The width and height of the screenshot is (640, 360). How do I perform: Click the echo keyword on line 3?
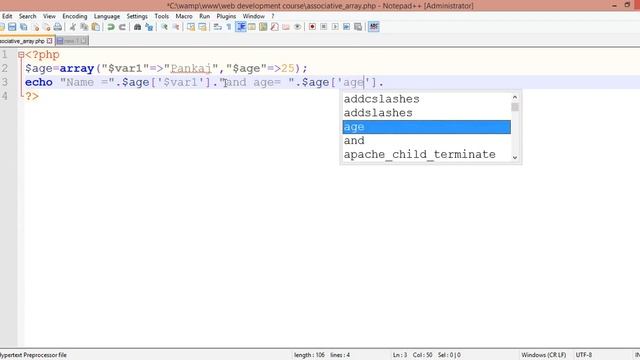tap(39, 82)
